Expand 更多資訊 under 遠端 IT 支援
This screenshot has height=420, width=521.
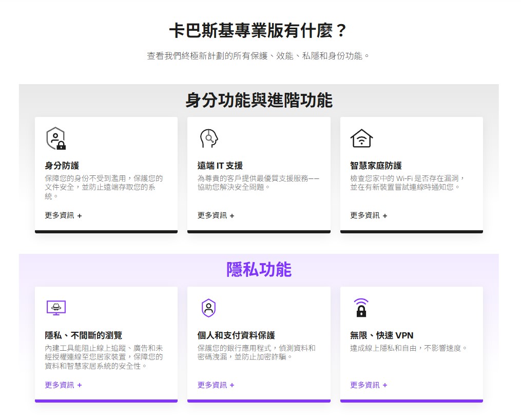[x=216, y=215]
